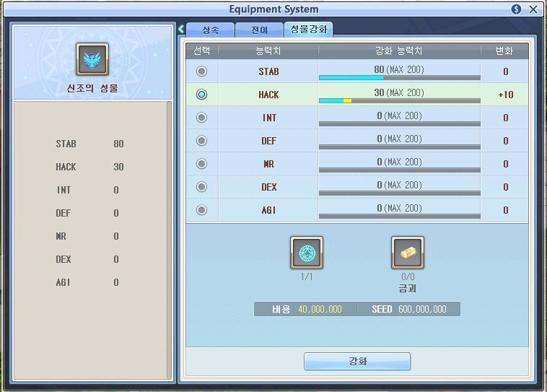Click the 0/0 gold bar count
The width and height of the screenshot is (547, 392).
[408, 276]
